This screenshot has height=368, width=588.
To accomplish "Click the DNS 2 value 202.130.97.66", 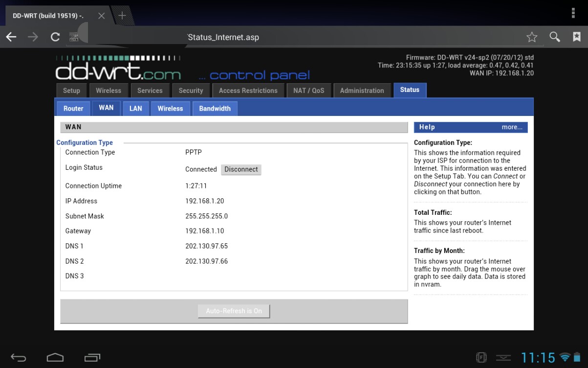I will pyautogui.click(x=207, y=261).
